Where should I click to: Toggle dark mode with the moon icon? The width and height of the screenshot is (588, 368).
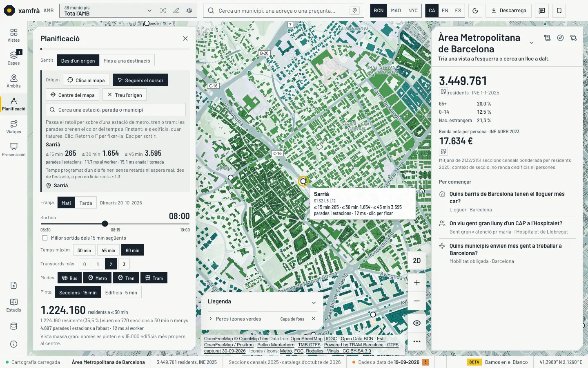click(475, 11)
